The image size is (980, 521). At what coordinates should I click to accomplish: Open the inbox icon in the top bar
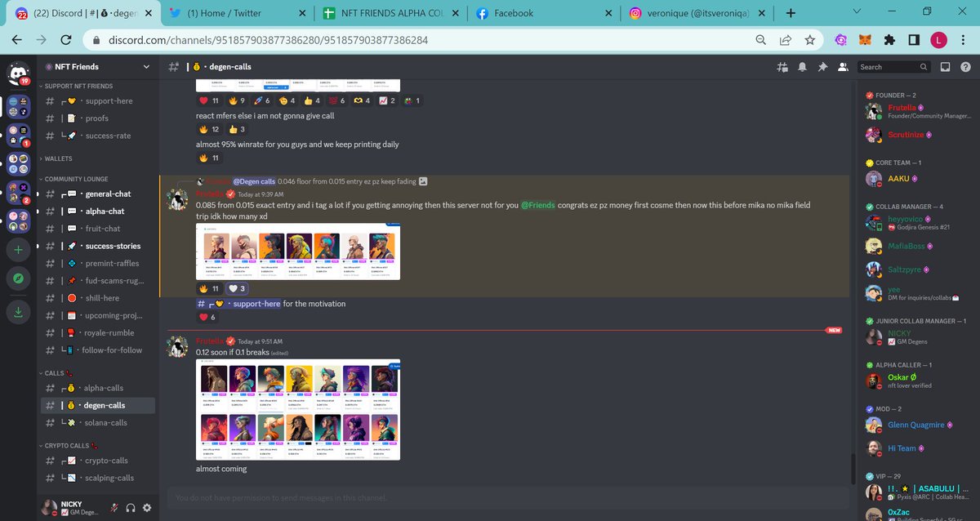[947, 66]
